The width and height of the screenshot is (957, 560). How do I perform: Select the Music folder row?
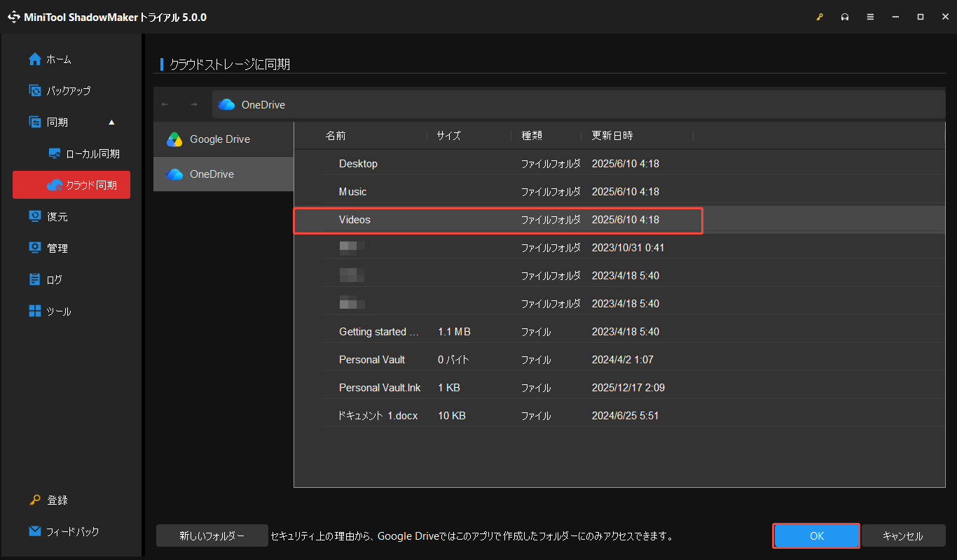coord(619,192)
